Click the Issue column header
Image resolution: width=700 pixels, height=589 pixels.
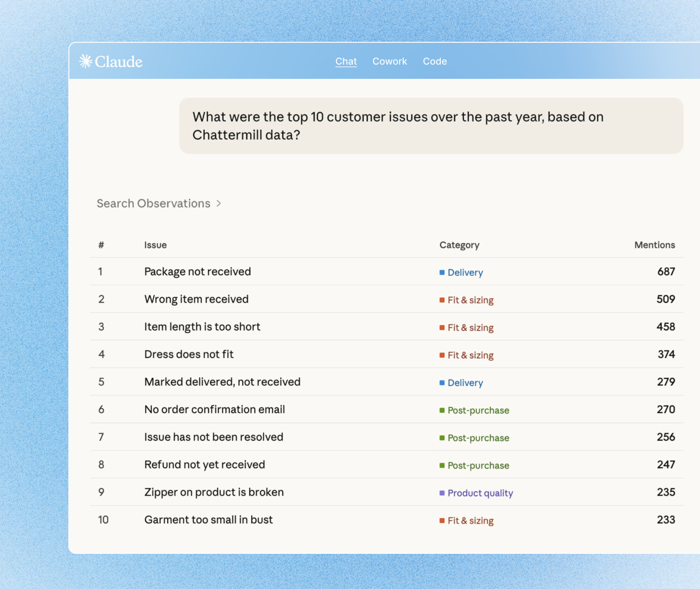[155, 245]
